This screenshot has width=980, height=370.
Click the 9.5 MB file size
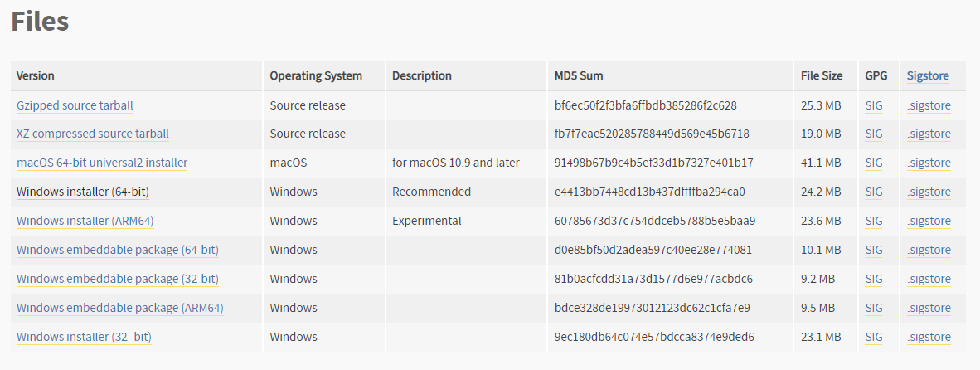(818, 308)
